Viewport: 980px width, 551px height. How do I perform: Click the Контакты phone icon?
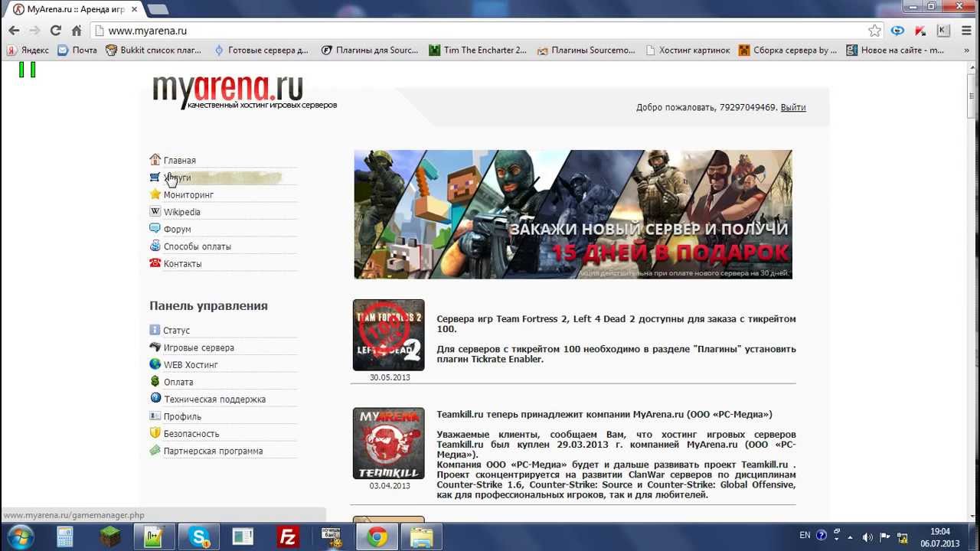(155, 263)
